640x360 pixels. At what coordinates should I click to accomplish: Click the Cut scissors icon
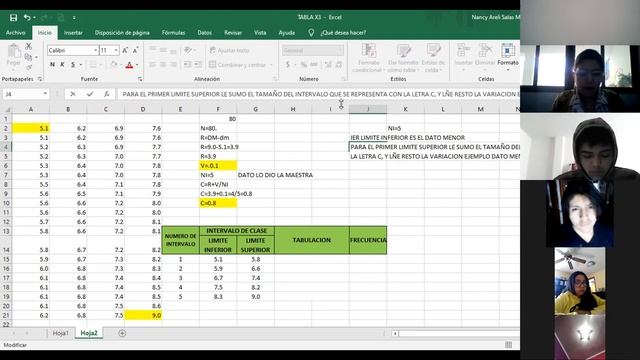[29, 47]
